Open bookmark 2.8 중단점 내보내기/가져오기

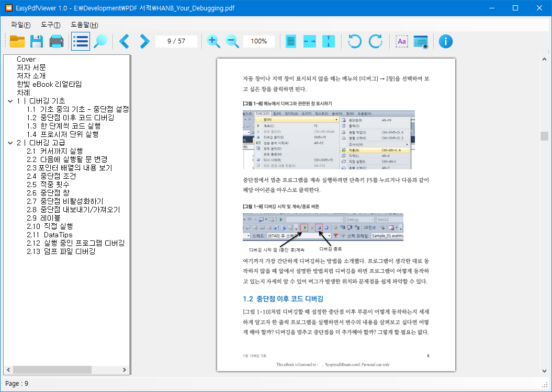click(74, 210)
